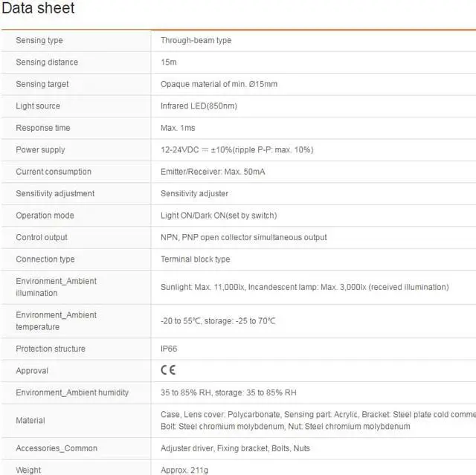Click the Environment_Ambient humidity label
The width and height of the screenshot is (476, 475).
click(x=72, y=392)
